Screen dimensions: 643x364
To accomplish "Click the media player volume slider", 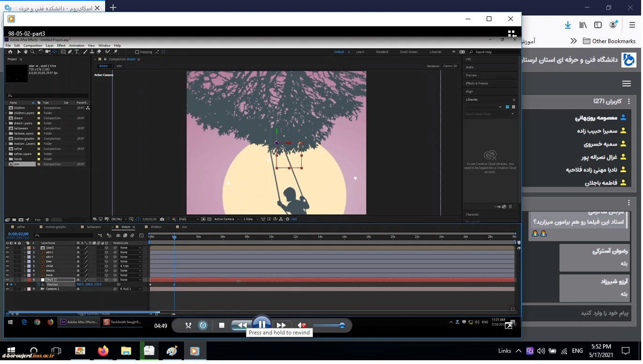I will pyautogui.click(x=329, y=325).
